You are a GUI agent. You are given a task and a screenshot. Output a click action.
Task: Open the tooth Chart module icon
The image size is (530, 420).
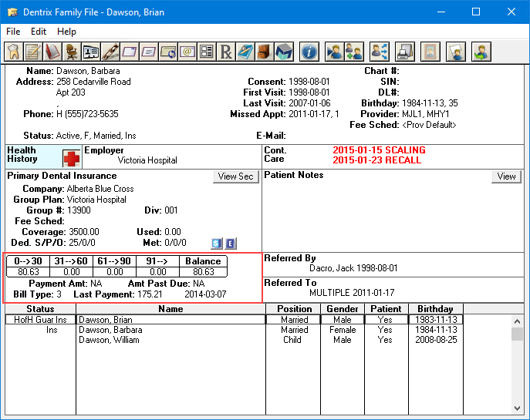pyautogui.click(x=13, y=52)
